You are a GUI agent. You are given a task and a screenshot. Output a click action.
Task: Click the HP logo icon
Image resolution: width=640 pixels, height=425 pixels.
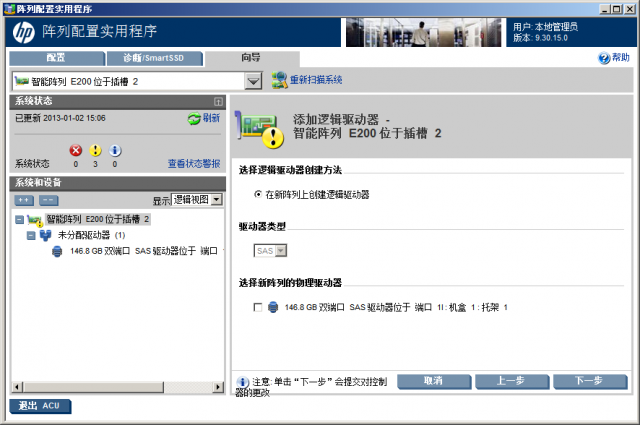click(24, 32)
